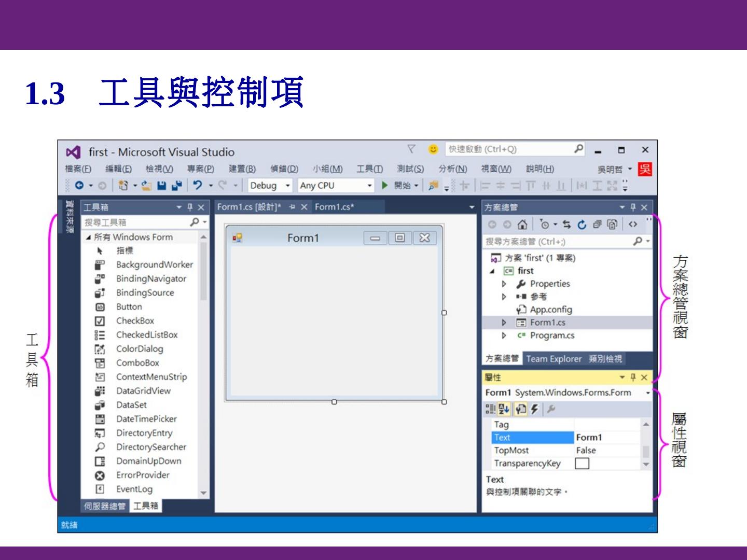Undo the last action via toolbar
This screenshot has width=747, height=560.
tap(198, 185)
